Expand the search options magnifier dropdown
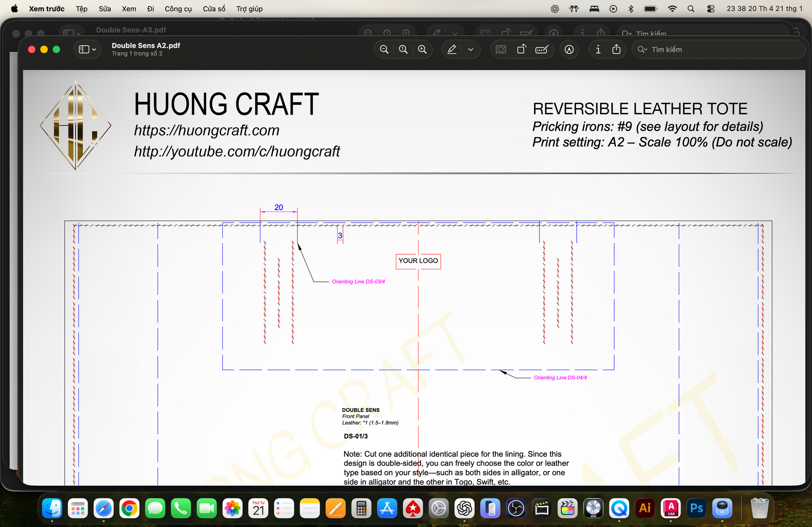Screen dimensions: 812x527 (x=642, y=50)
